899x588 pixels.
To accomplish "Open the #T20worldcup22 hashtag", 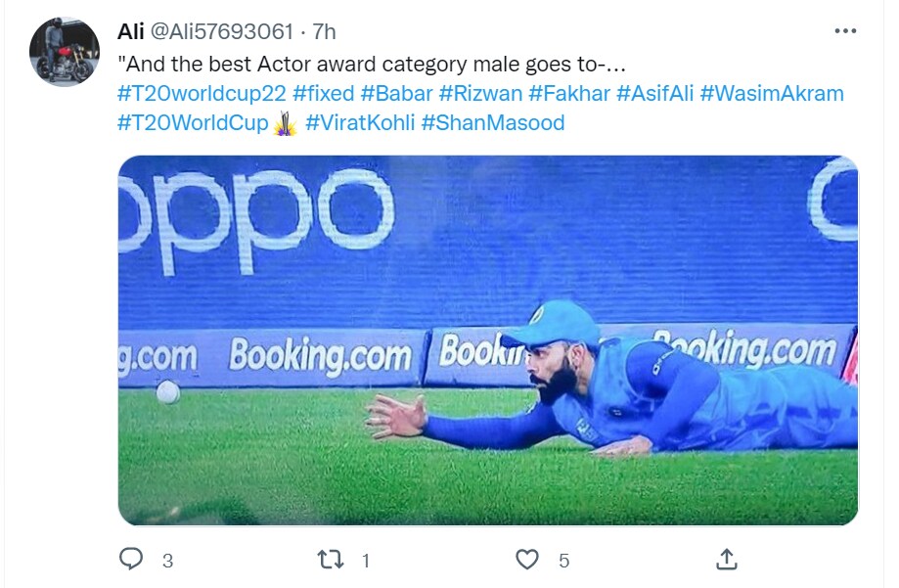I will point(201,94).
